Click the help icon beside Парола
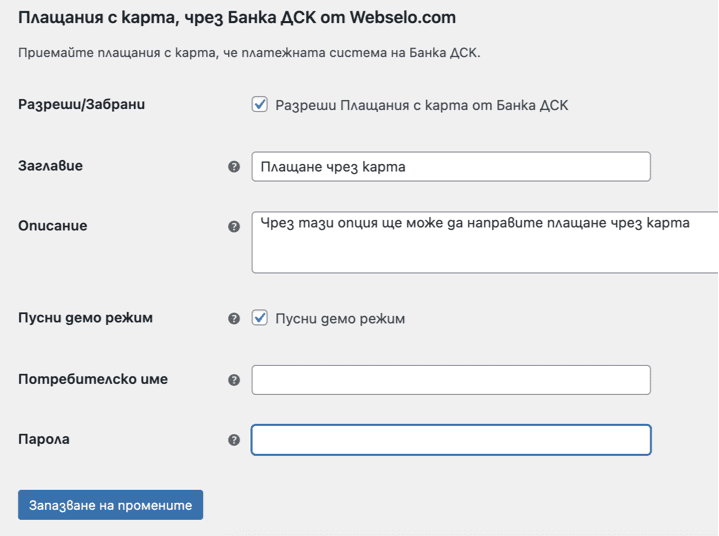The width and height of the screenshot is (719, 536). coord(234,440)
